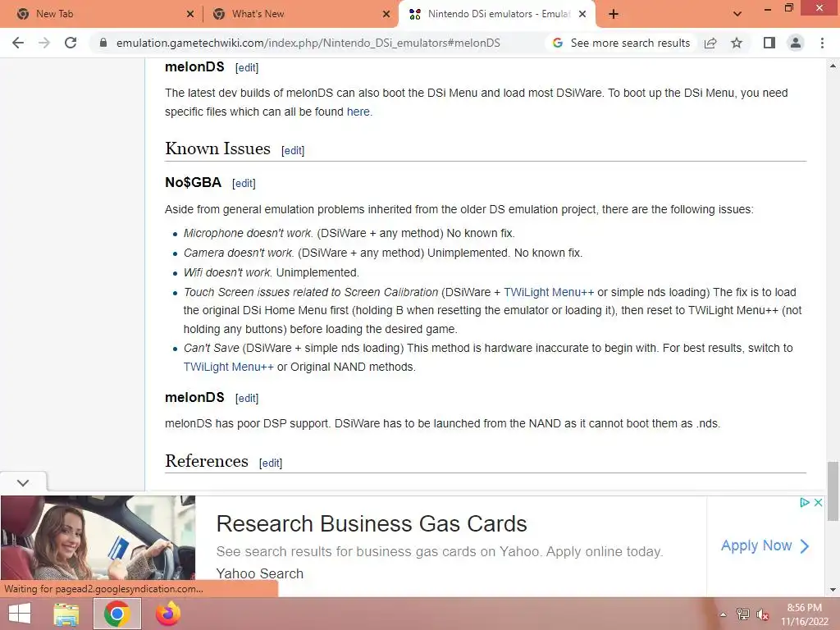Viewport: 840px width, 630px height.
Task: Share this page icon
Action: [x=710, y=43]
